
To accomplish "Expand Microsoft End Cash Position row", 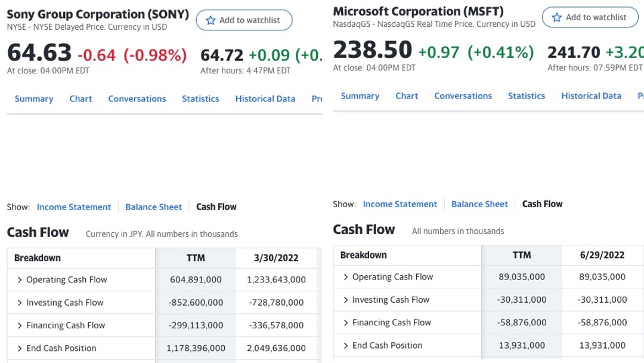I will [346, 345].
